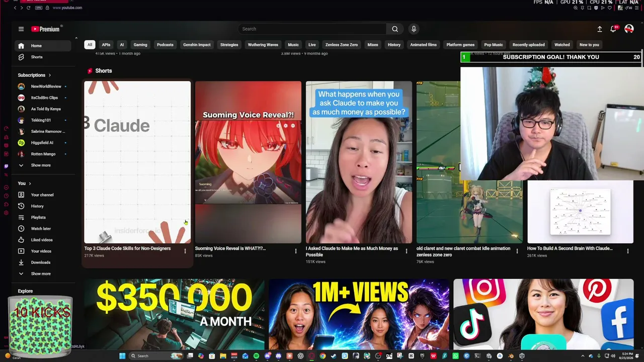The height and width of the screenshot is (362, 644).
Task: Open the Rotten Mango subscription channel
Action: [x=43, y=154]
